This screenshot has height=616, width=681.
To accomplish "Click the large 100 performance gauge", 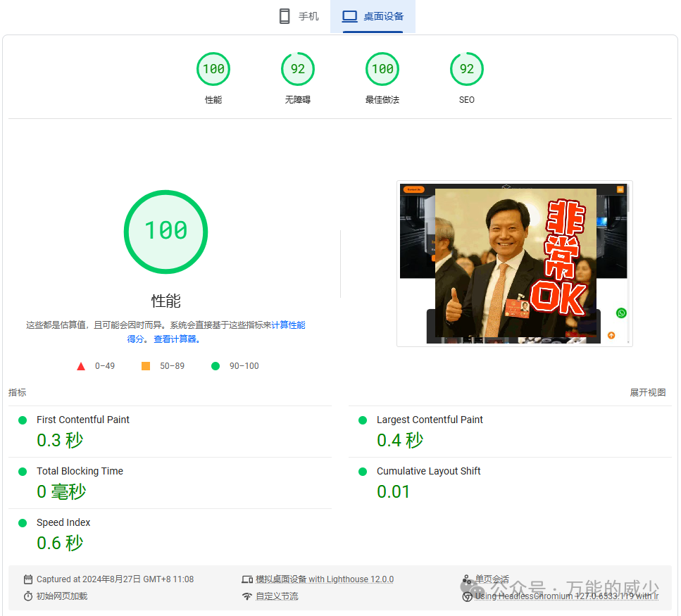I will 166,232.
